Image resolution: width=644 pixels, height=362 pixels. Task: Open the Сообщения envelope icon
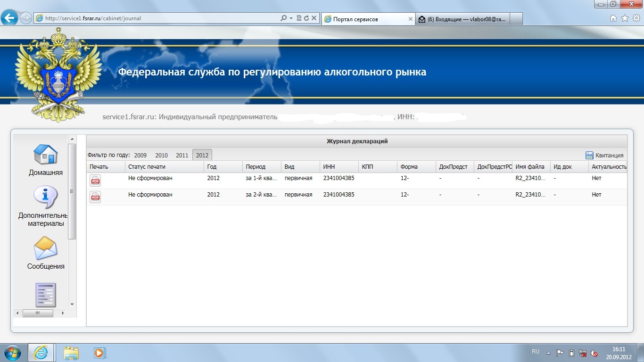coord(45,248)
